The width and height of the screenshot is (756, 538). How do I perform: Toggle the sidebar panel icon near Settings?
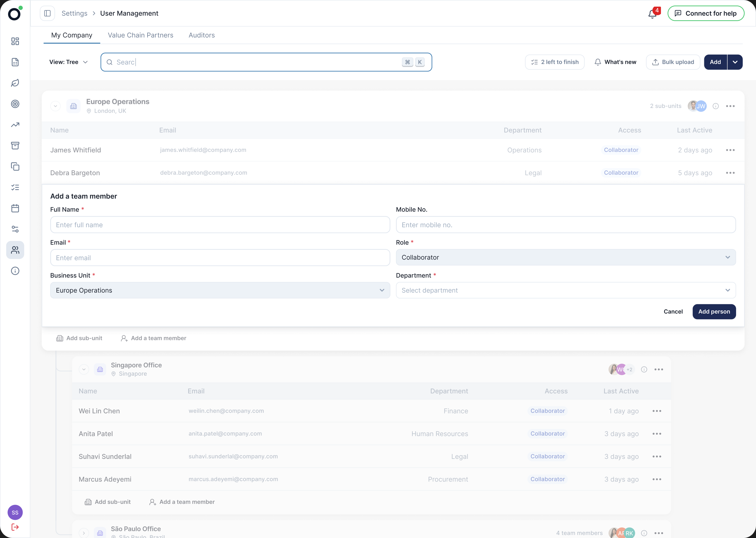point(47,13)
